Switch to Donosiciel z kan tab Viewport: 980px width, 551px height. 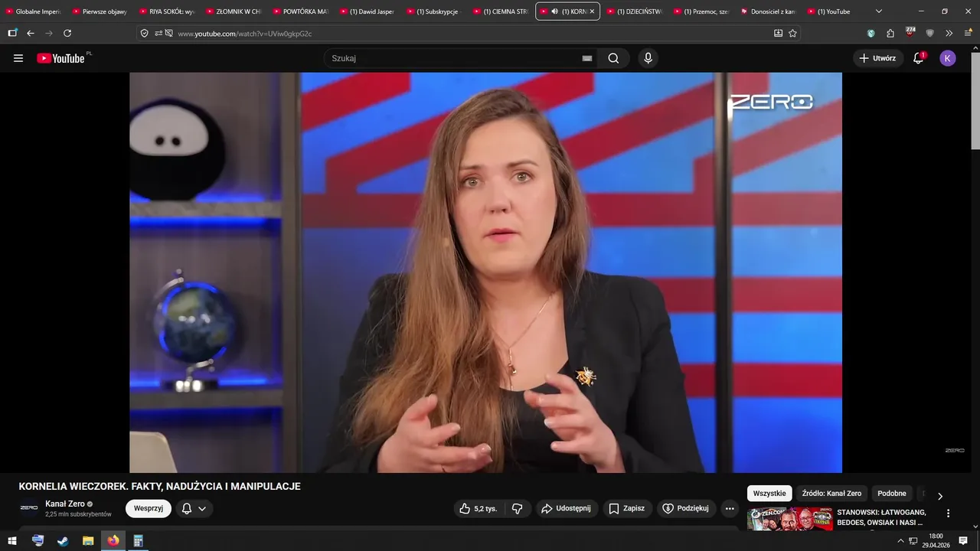[x=767, y=11]
